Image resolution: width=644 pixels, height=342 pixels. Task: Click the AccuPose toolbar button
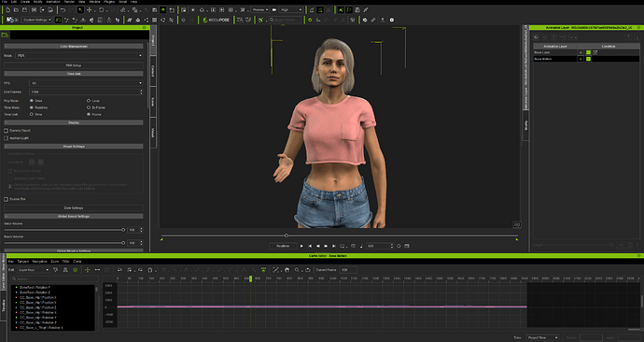(217, 20)
